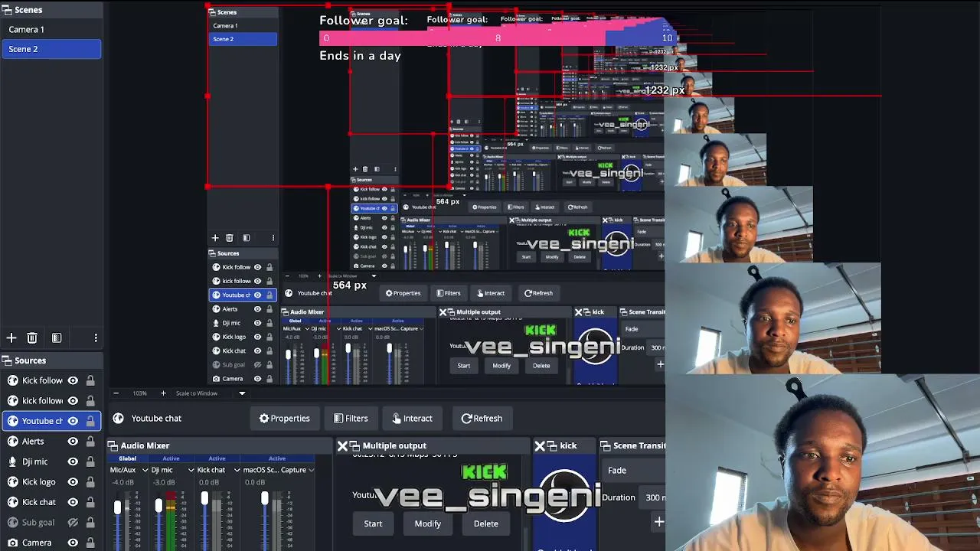Click the Audio Mixer dock header icon

pyautogui.click(x=113, y=445)
